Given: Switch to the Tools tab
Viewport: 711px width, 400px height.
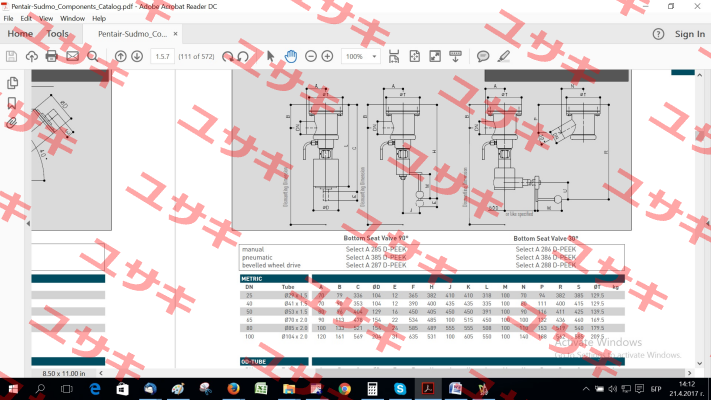Looking at the screenshot, I should point(58,34).
